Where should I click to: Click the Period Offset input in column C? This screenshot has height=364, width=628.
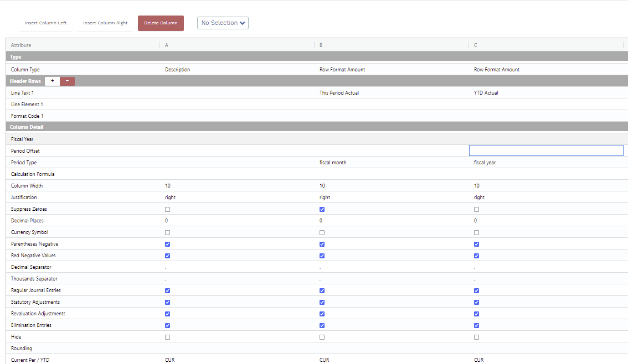click(x=545, y=150)
